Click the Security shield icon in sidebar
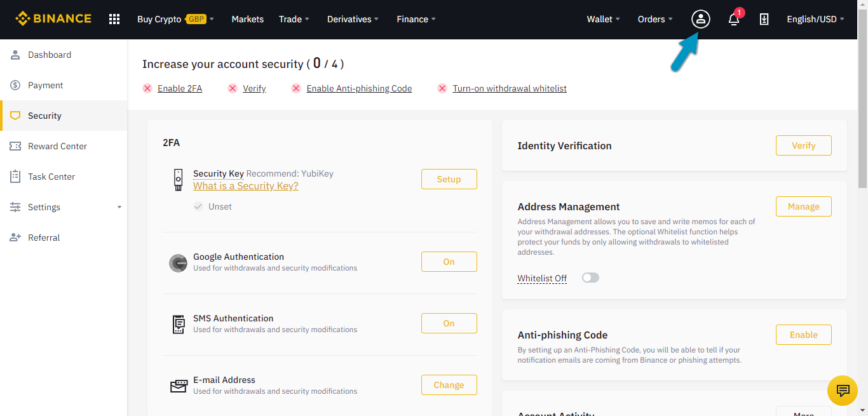The image size is (868, 416). coord(15,116)
